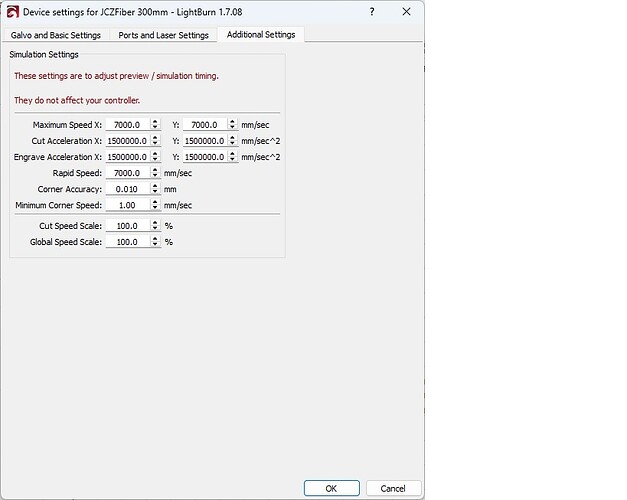Close the Device settings dialog window
The image size is (627, 500).
coord(406,11)
